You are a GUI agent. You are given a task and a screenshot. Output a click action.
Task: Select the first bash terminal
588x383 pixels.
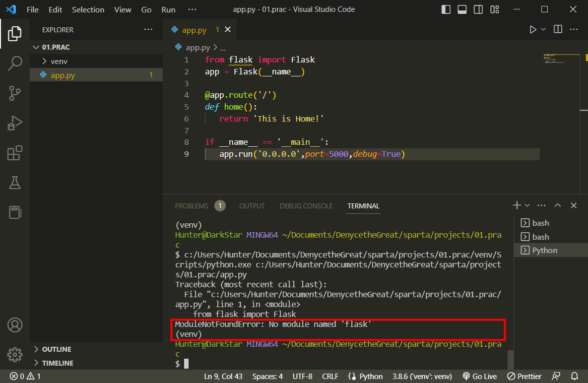pos(550,223)
